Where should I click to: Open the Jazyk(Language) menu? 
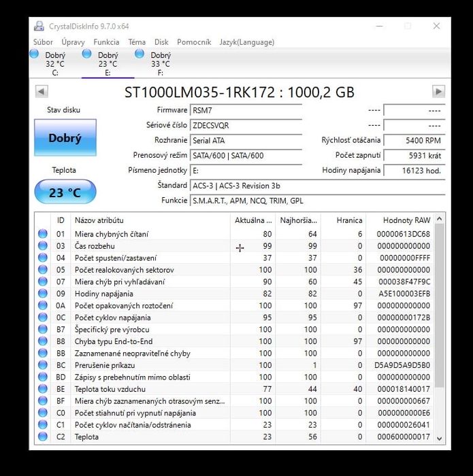tap(246, 42)
